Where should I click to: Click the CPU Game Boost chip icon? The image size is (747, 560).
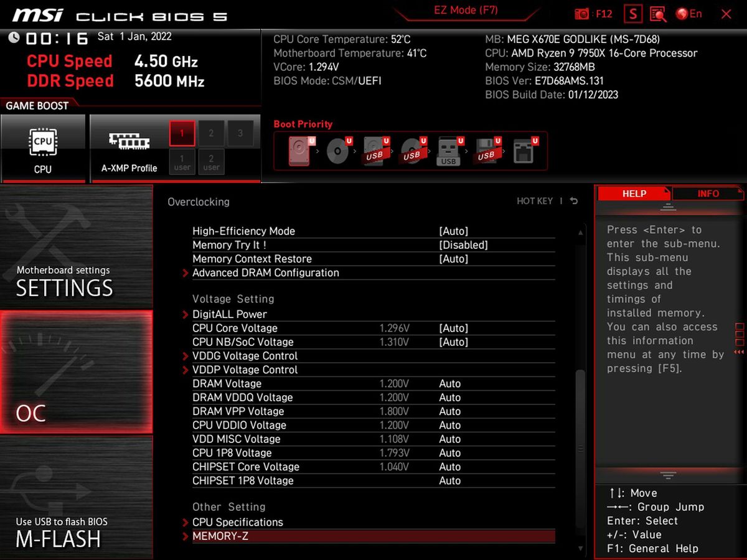click(x=43, y=142)
